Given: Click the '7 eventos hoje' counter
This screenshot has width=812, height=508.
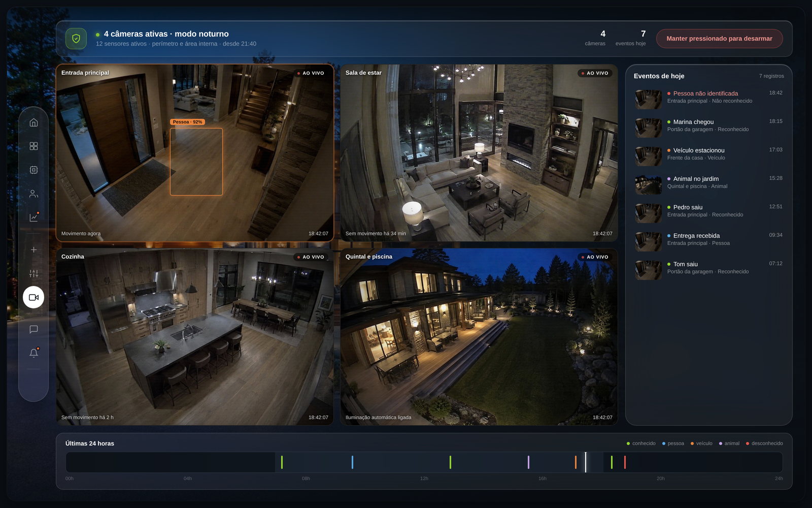Looking at the screenshot, I should coord(631,38).
